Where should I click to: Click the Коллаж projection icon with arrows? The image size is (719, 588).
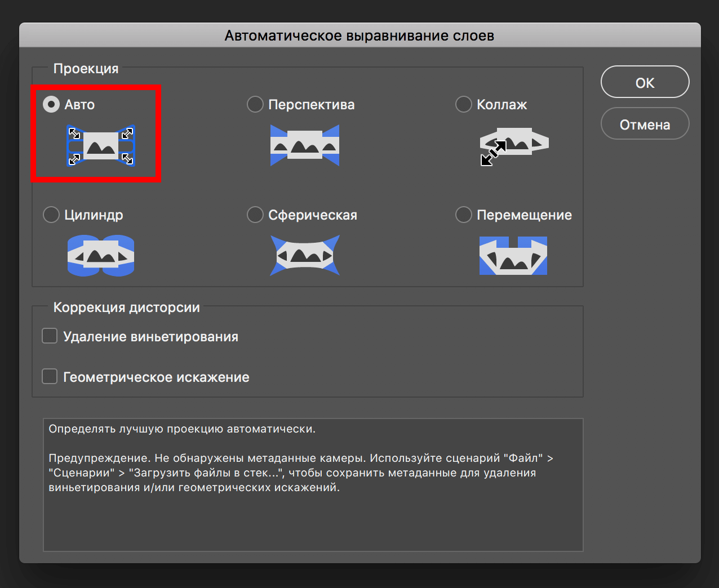[x=513, y=145]
